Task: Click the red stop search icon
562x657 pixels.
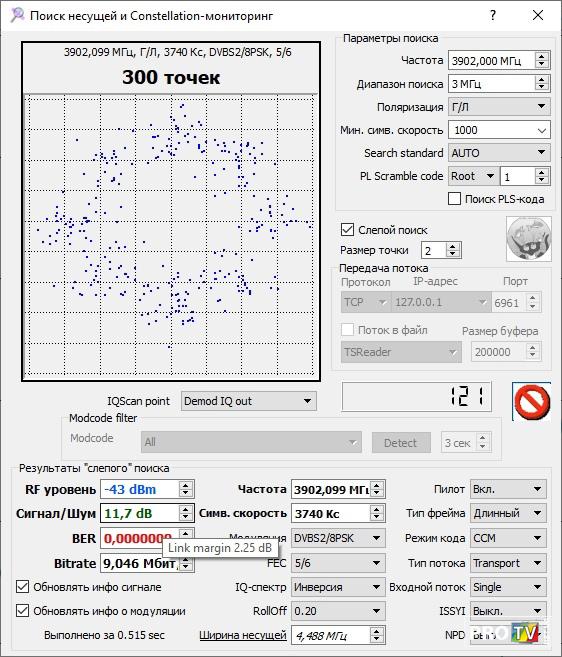Action: point(531,401)
